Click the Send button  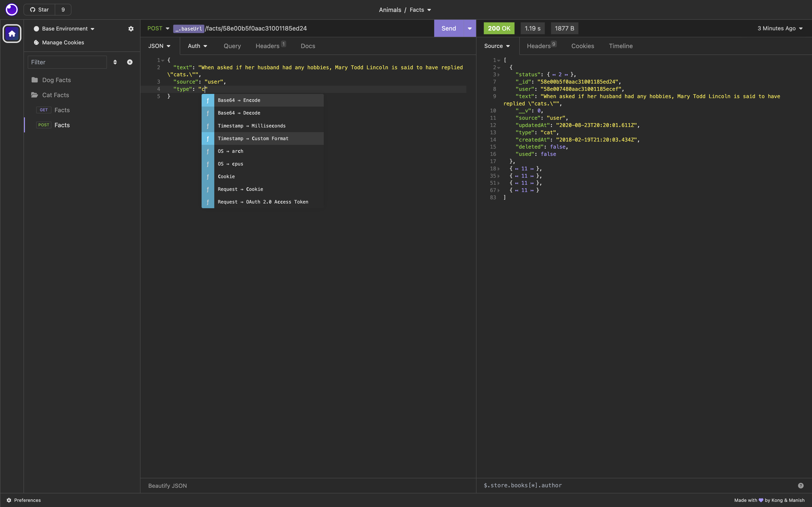coord(449,28)
